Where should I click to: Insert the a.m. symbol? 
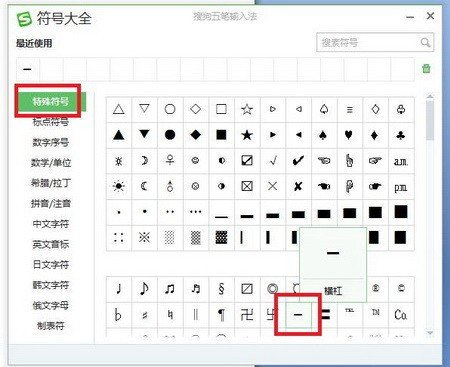401,161
